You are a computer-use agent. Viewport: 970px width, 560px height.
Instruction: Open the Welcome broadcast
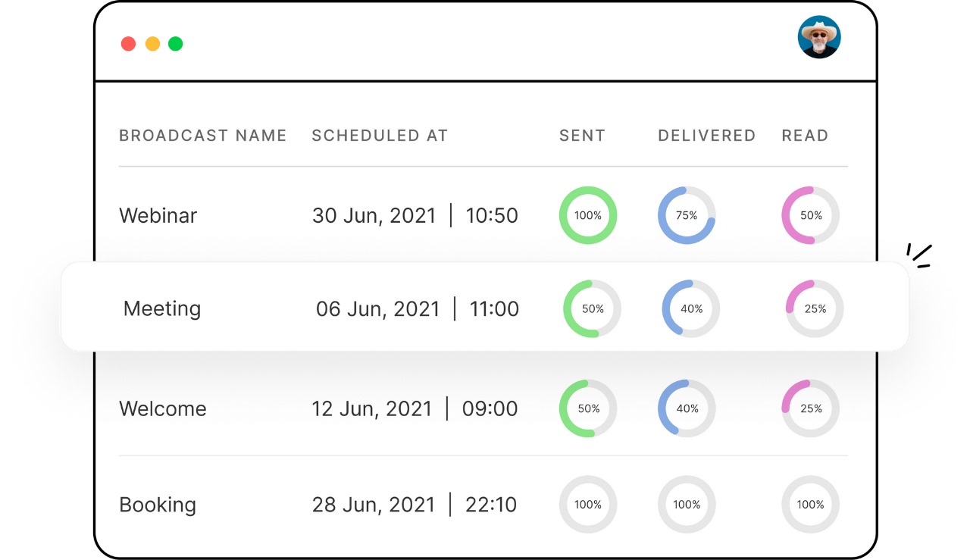pyautogui.click(x=162, y=408)
